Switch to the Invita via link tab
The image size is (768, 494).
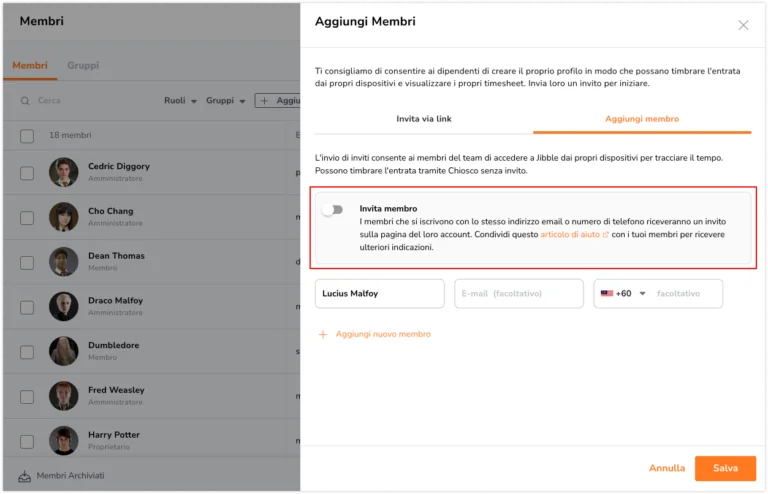click(424, 119)
